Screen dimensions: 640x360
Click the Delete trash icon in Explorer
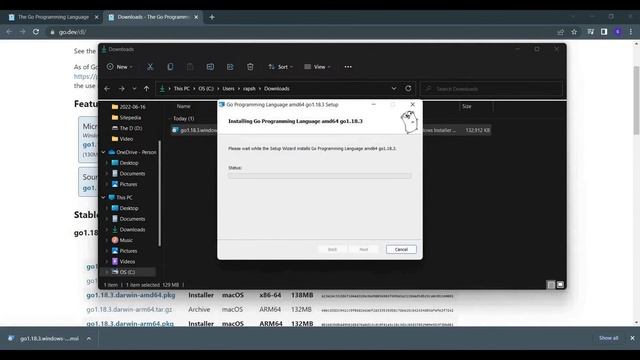tap(250, 67)
